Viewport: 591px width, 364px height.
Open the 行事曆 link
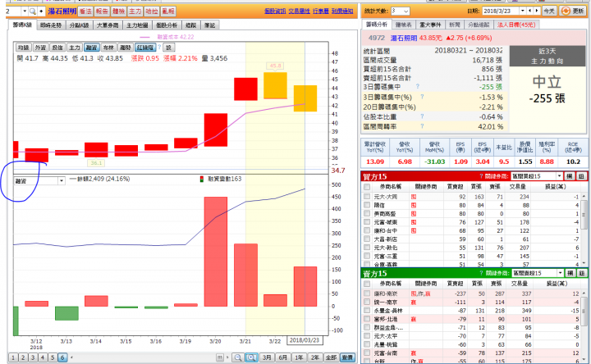(321, 11)
